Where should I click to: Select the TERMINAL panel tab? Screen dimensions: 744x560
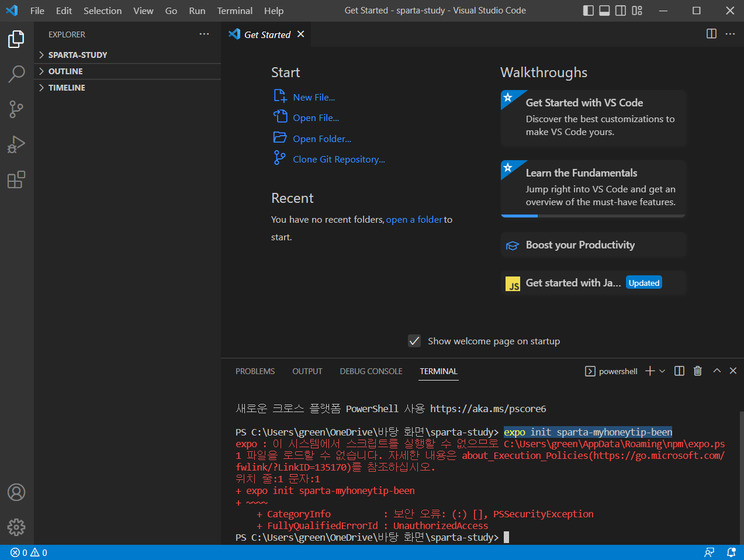(438, 371)
